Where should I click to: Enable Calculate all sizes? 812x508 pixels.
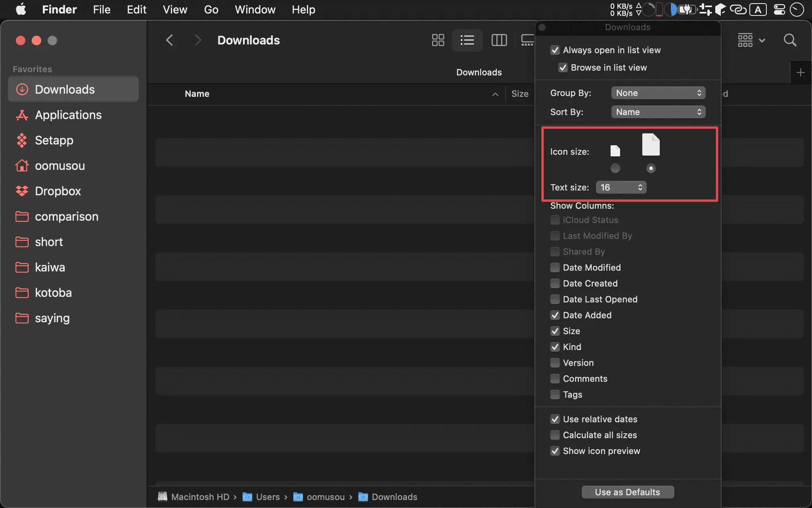tap(555, 435)
